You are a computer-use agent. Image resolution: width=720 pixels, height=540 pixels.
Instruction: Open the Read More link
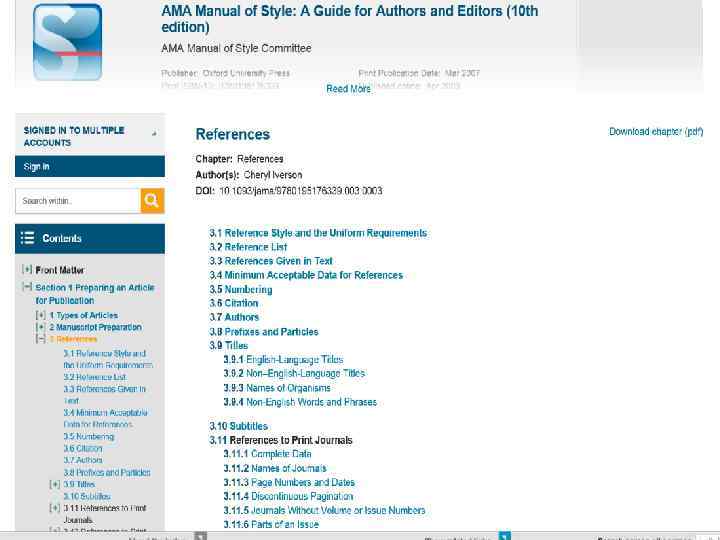pos(349,89)
